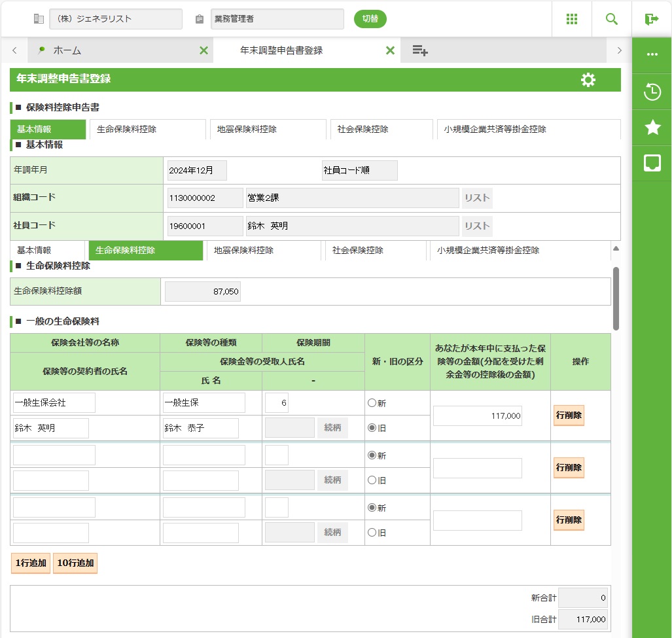Open favorites star icon in sidebar
Viewport: 672px width, 638px height.
click(x=652, y=128)
